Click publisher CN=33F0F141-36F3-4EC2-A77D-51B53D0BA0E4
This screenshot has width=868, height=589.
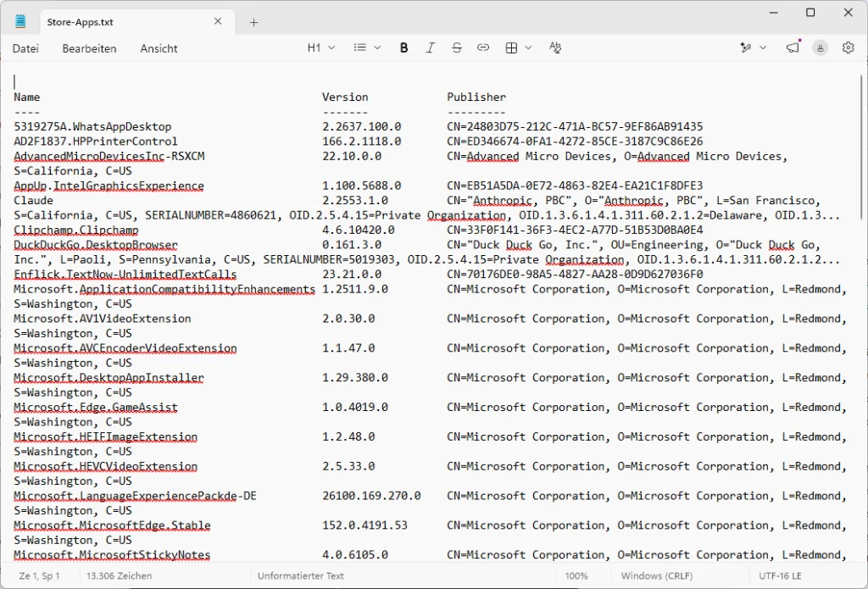pyautogui.click(x=575, y=230)
